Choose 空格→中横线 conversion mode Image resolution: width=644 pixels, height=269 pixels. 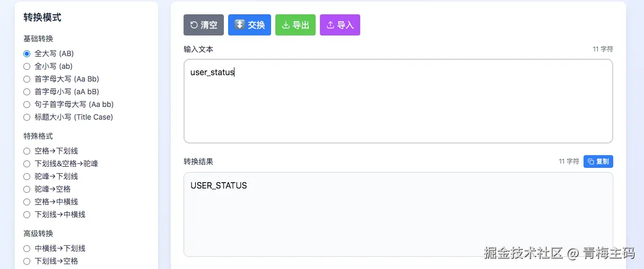pyautogui.click(x=27, y=202)
